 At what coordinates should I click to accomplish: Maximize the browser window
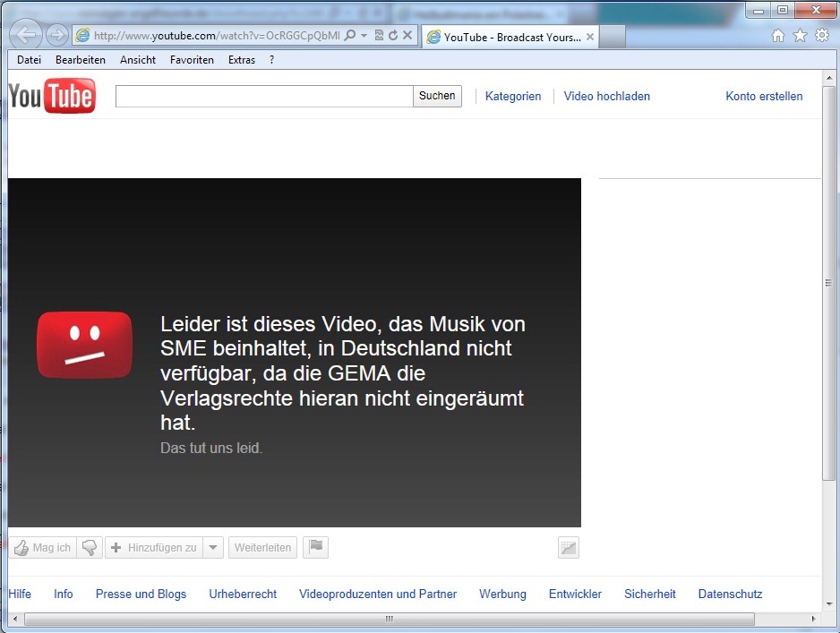click(x=783, y=10)
